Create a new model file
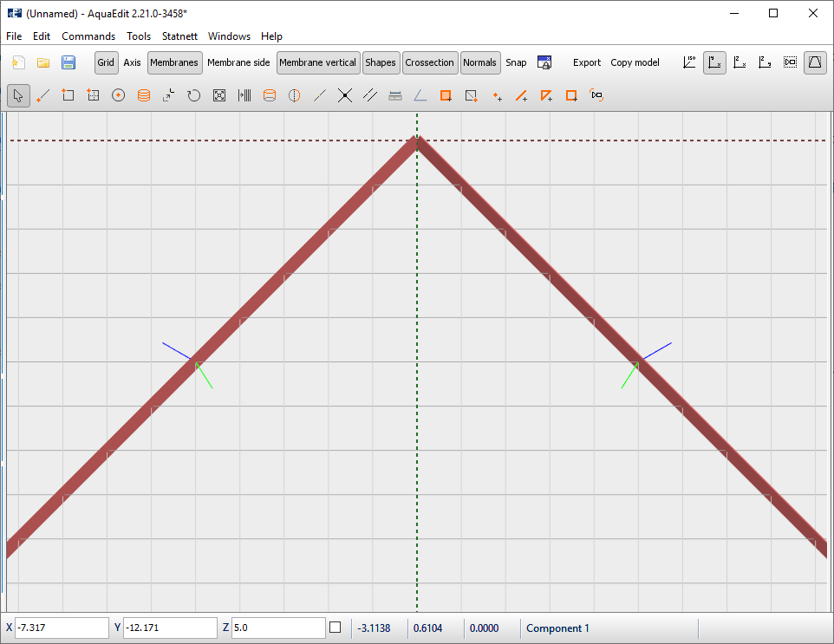834x644 pixels. click(x=18, y=62)
